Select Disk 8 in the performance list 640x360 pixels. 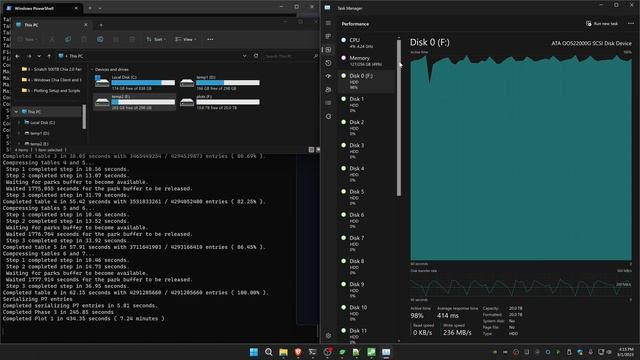(x=367, y=267)
